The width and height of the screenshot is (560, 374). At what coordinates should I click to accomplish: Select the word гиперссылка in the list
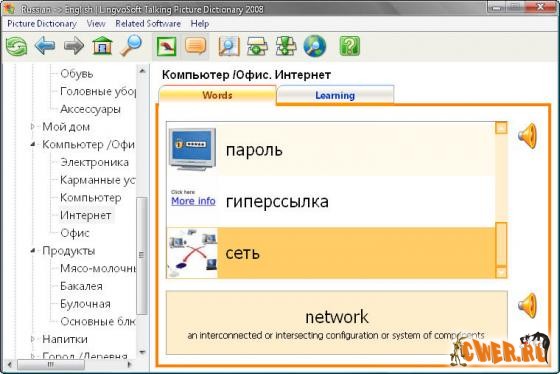pos(277,201)
